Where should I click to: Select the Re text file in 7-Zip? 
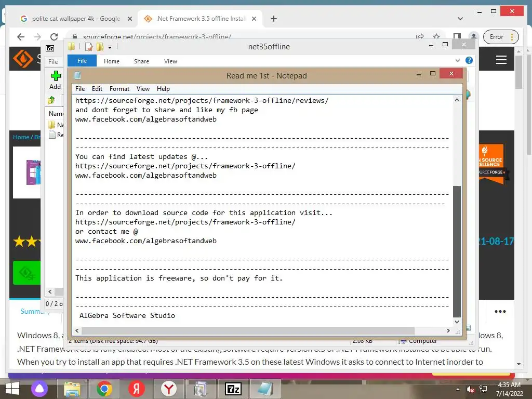tap(56, 135)
